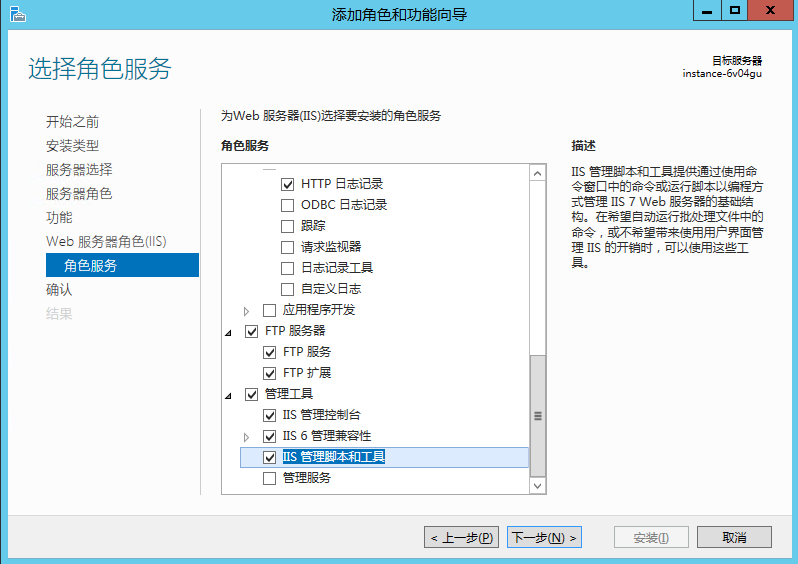Open 服务器选择 step in sidebar

[x=79, y=170]
